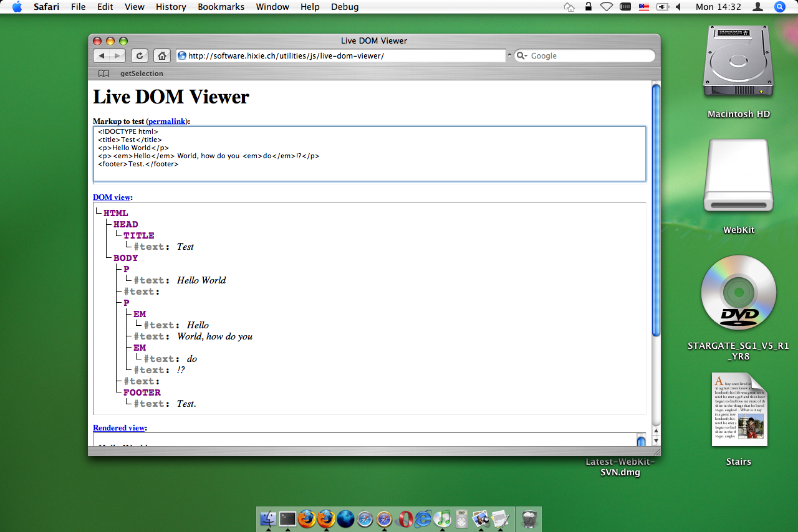
Task: Click the Home button in Safari toolbar
Action: click(x=161, y=56)
